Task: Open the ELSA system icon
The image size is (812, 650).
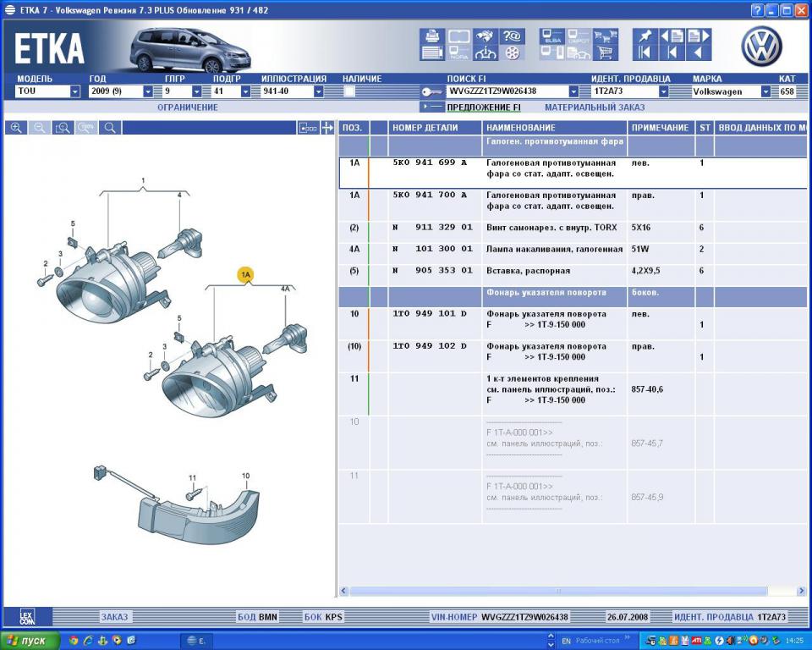Action: 552,36
